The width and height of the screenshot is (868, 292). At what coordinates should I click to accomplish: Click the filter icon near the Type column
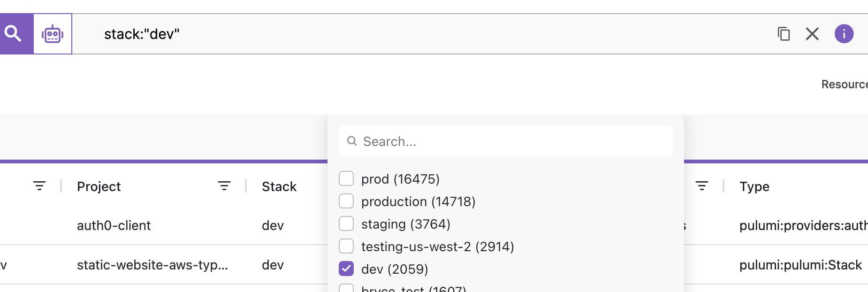click(702, 185)
